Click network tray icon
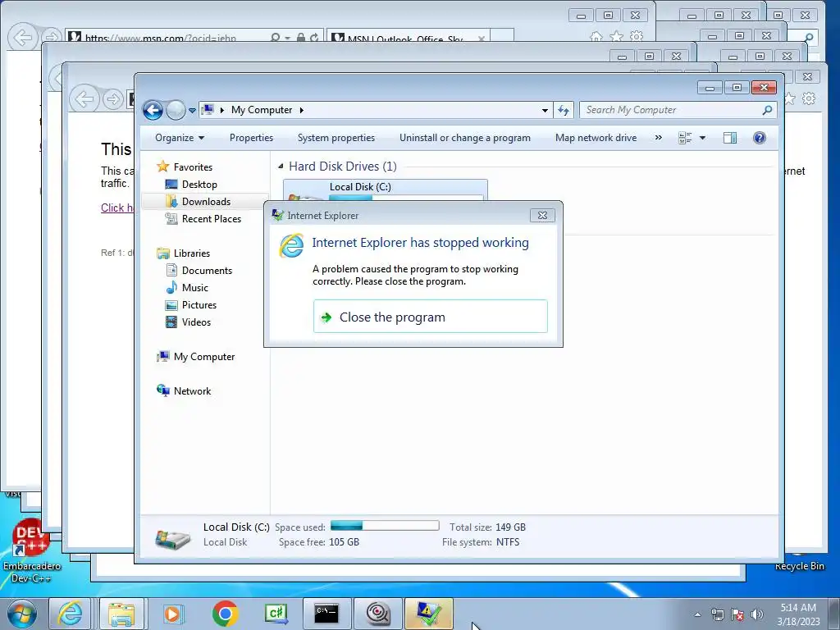 coord(717,614)
